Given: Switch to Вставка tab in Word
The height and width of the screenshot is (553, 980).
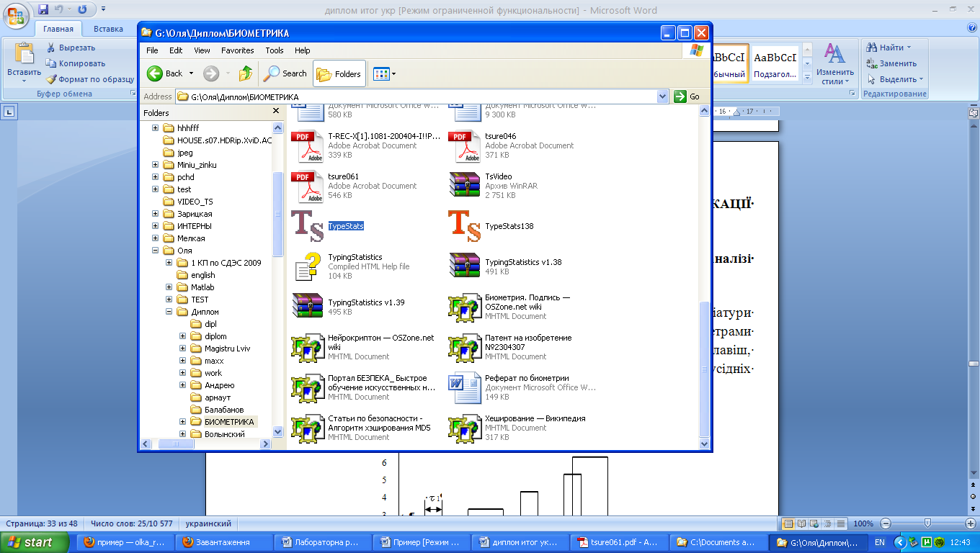Looking at the screenshot, I should click(x=108, y=29).
